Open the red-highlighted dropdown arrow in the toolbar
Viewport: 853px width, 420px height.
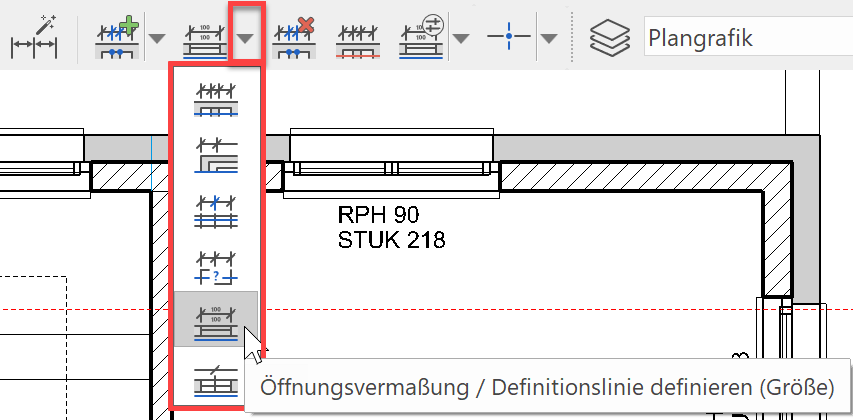(245, 38)
